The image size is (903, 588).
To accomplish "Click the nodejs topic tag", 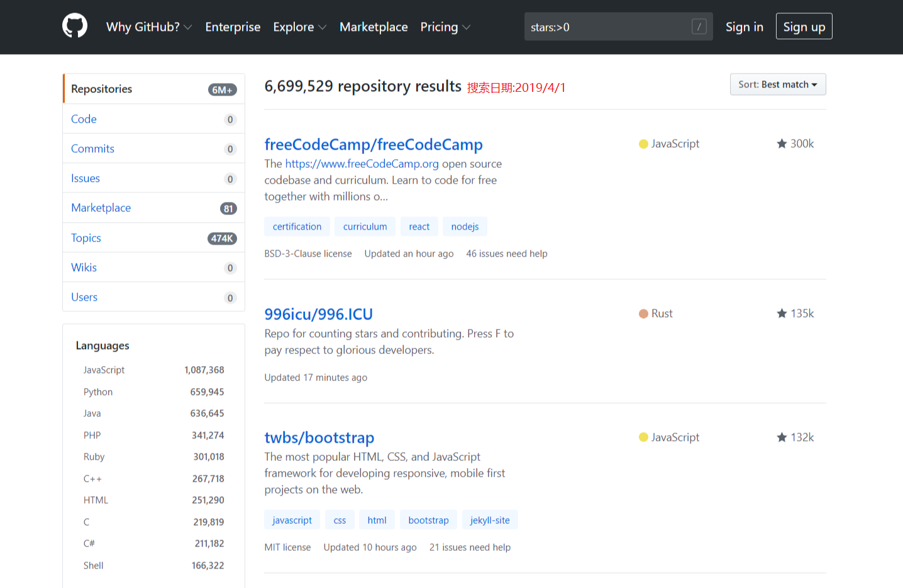I will tap(465, 226).
